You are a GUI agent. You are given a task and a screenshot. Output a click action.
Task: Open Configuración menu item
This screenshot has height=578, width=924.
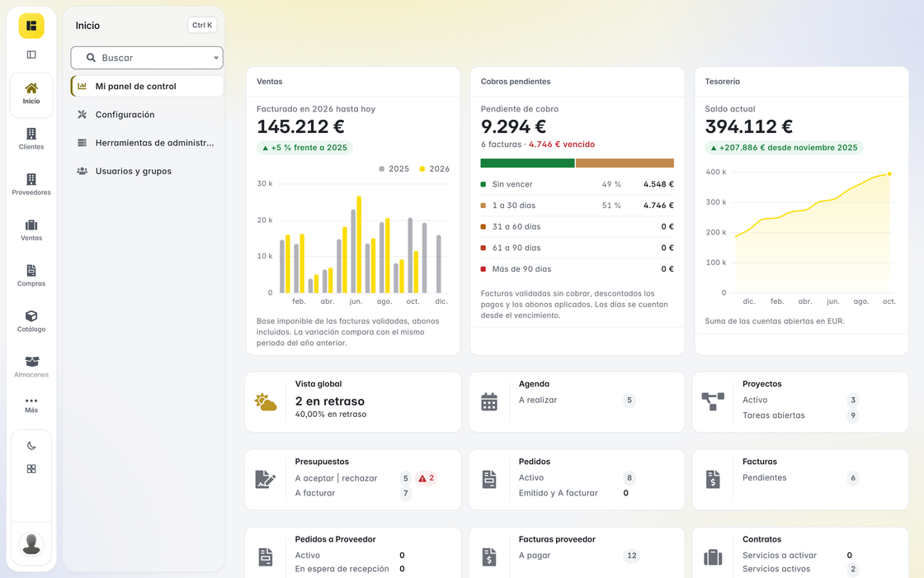(x=147, y=115)
